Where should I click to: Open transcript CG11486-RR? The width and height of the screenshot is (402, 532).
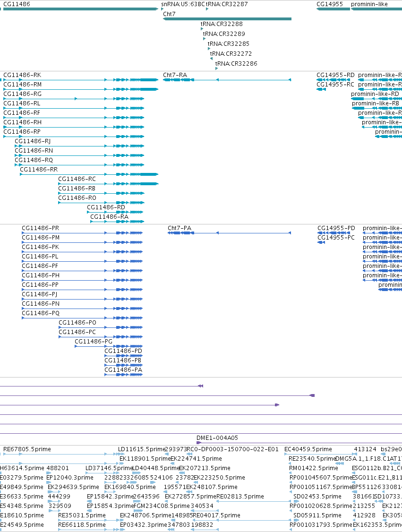click(x=39, y=170)
